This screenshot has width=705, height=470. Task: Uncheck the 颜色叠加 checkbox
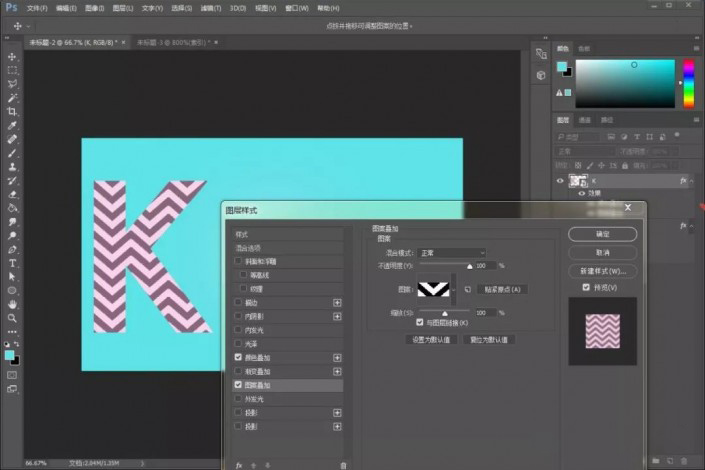(x=238, y=357)
